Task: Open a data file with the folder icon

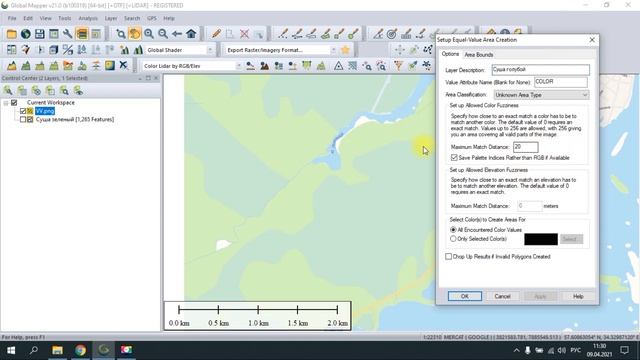Action: coord(11,34)
